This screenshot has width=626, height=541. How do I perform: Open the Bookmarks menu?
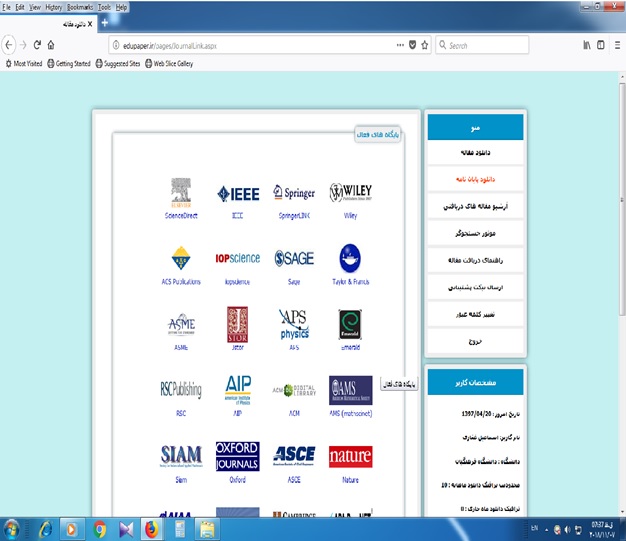point(80,6)
